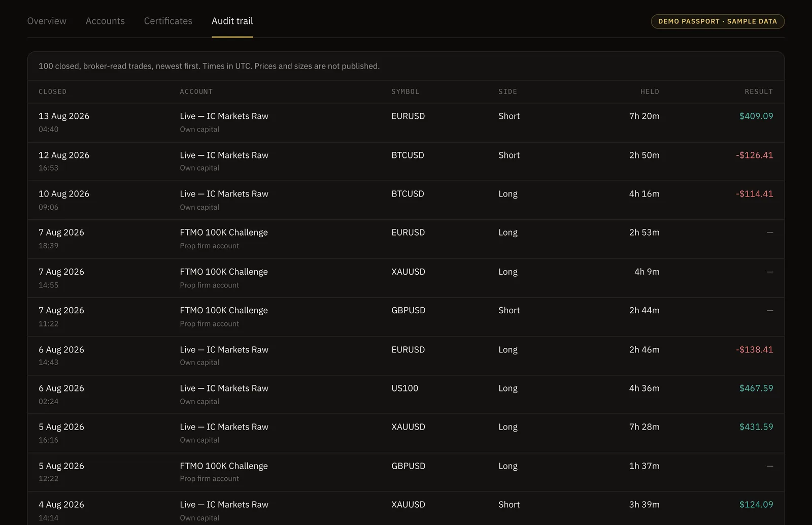Screen dimensions: 812x525
Task: Click the 1h 37m held duration
Action: click(645, 466)
